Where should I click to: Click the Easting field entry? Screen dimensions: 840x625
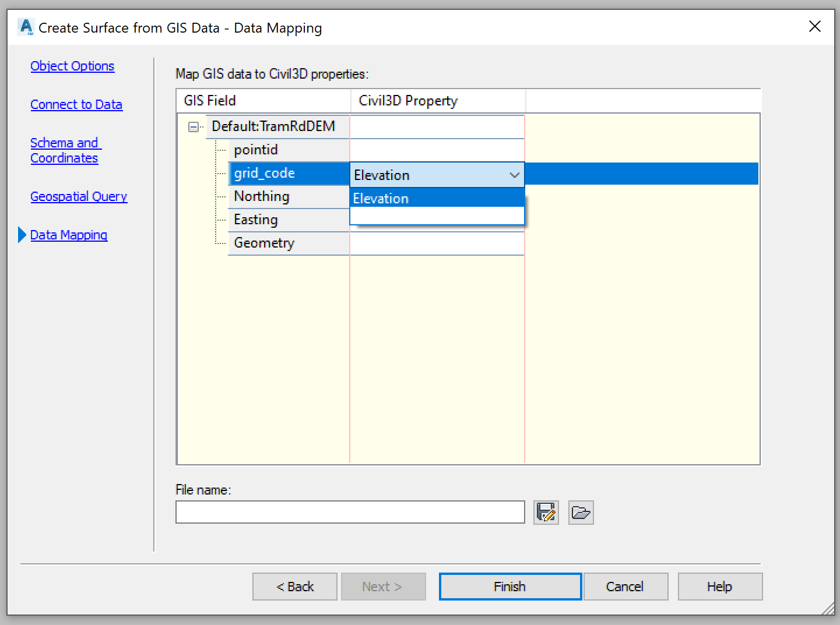[255, 220]
